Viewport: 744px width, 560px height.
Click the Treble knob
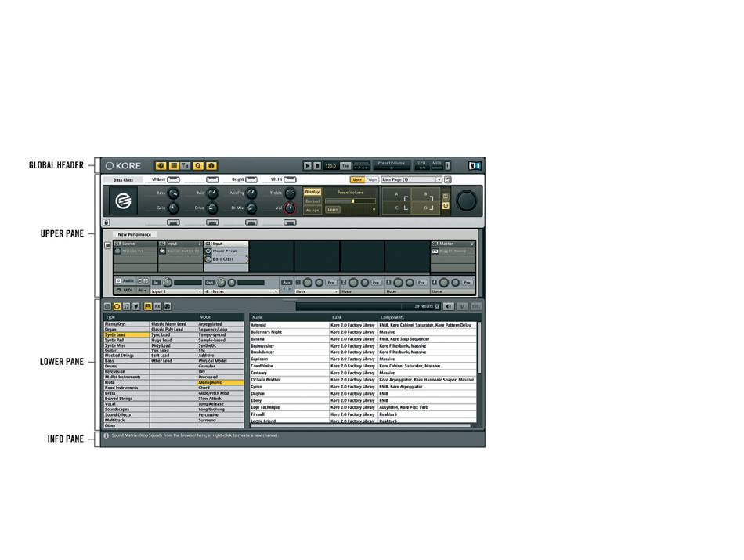(x=290, y=193)
